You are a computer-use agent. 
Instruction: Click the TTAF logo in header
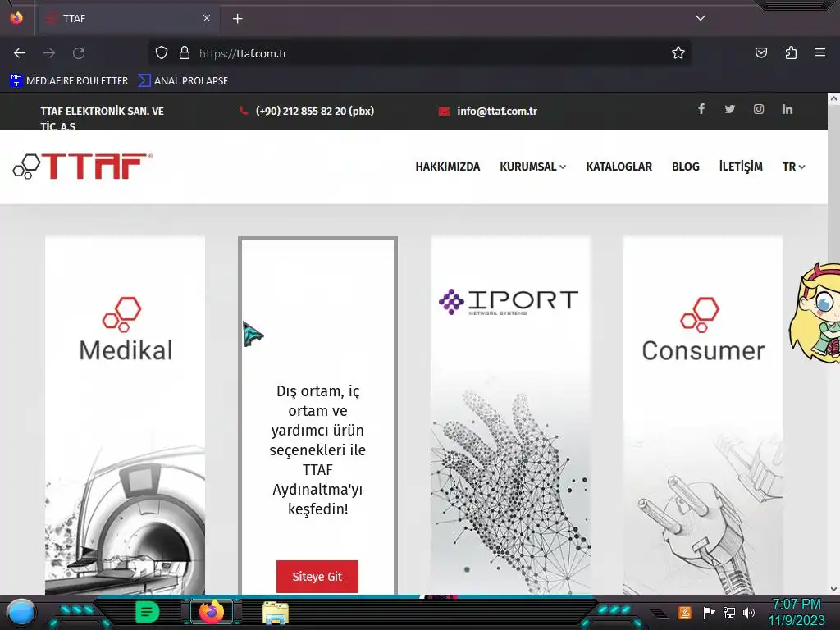[x=83, y=166]
